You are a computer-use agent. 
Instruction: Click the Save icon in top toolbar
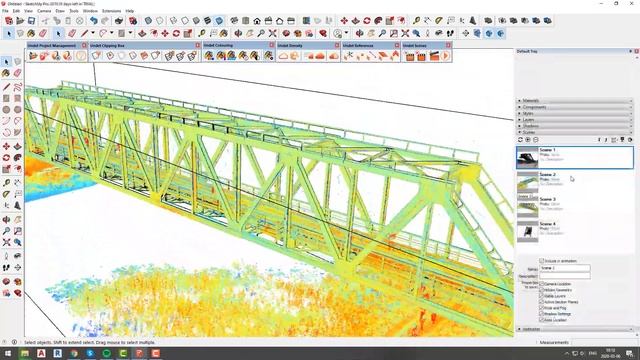(31, 20)
